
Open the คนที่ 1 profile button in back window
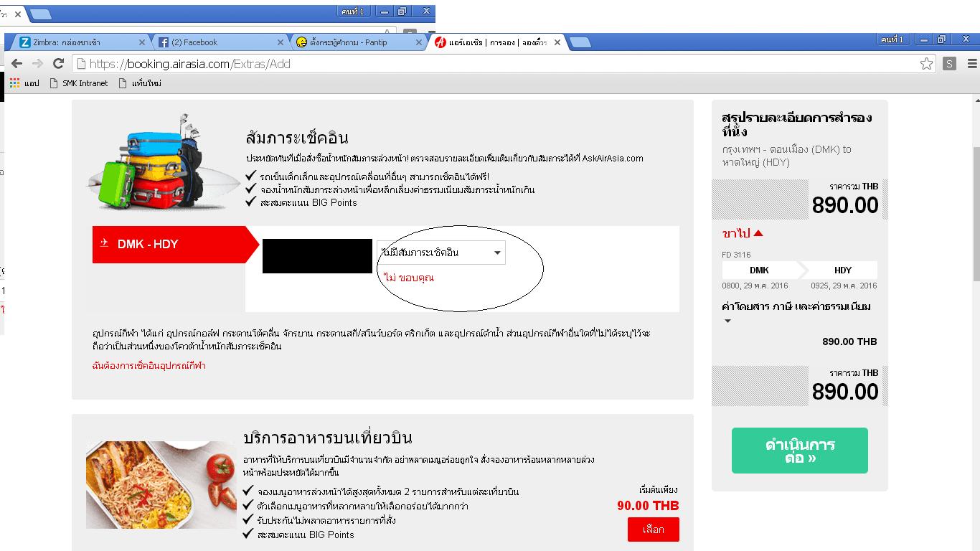click(x=352, y=11)
